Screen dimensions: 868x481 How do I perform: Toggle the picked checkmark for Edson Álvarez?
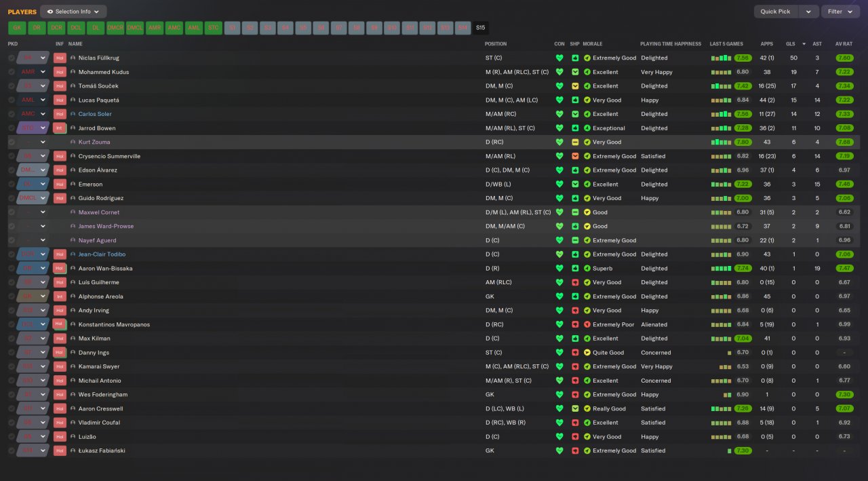pyautogui.click(x=12, y=170)
